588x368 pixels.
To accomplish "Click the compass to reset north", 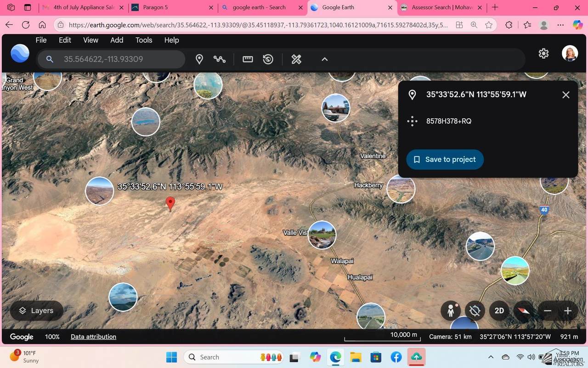I will pyautogui.click(x=524, y=311).
